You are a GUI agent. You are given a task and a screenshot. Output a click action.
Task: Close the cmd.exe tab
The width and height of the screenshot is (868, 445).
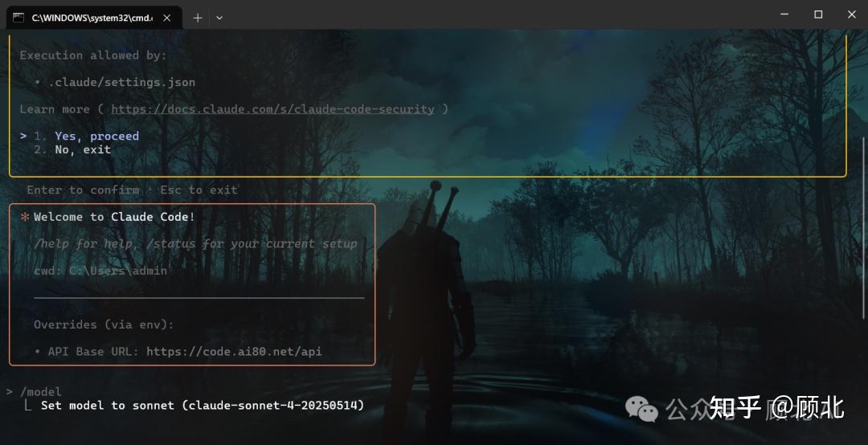coord(166,18)
